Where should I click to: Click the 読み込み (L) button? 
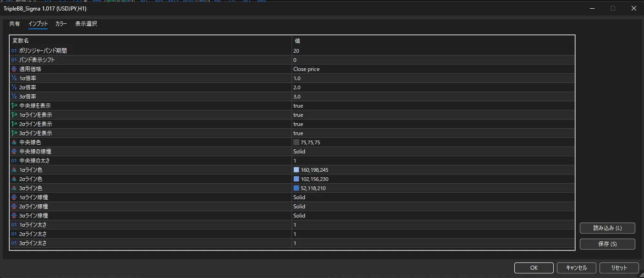coord(607,228)
